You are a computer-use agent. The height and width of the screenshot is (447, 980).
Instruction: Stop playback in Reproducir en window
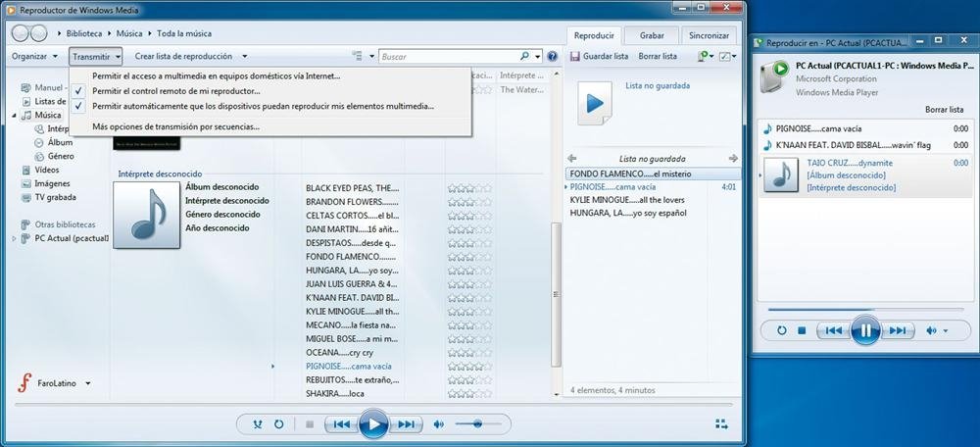[x=802, y=330]
